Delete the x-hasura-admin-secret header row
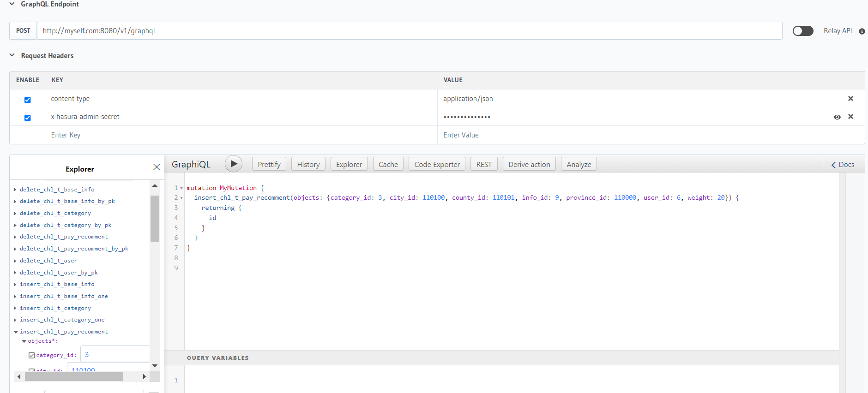 tap(850, 117)
